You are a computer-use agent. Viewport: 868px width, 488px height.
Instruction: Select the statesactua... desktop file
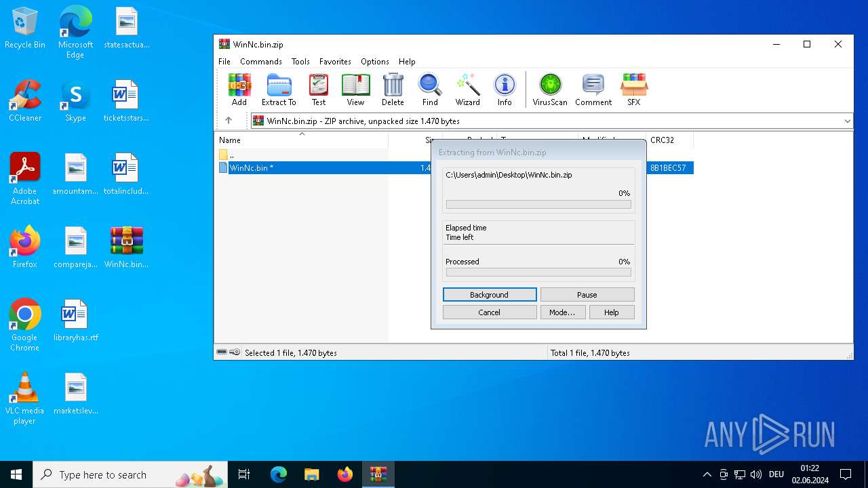[x=126, y=28]
